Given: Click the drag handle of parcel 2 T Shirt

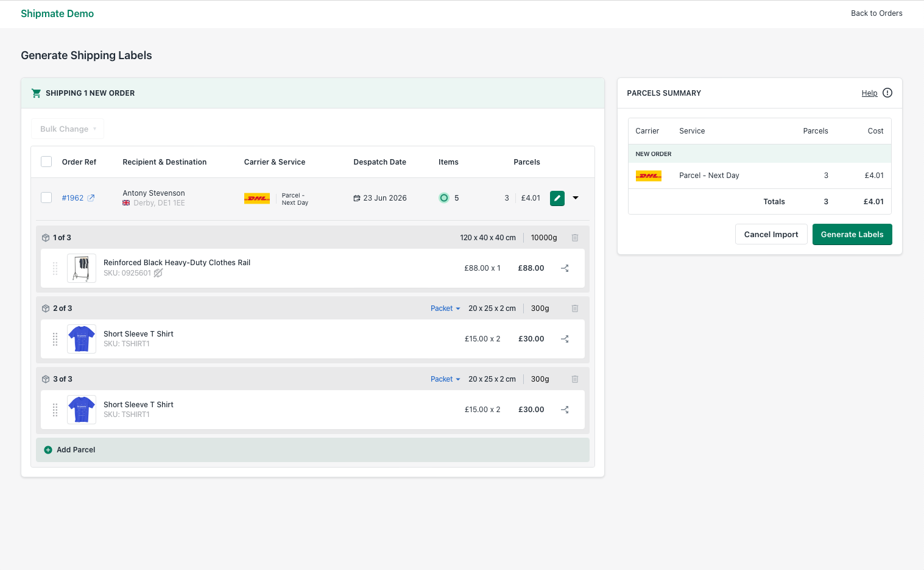Looking at the screenshot, I should tap(55, 339).
